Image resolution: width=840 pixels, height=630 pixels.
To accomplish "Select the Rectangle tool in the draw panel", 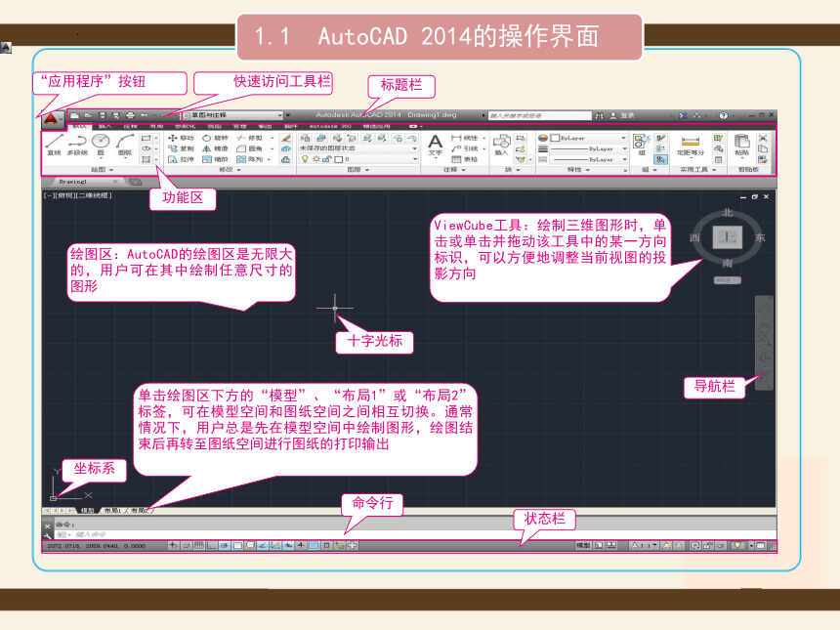I will [146, 138].
